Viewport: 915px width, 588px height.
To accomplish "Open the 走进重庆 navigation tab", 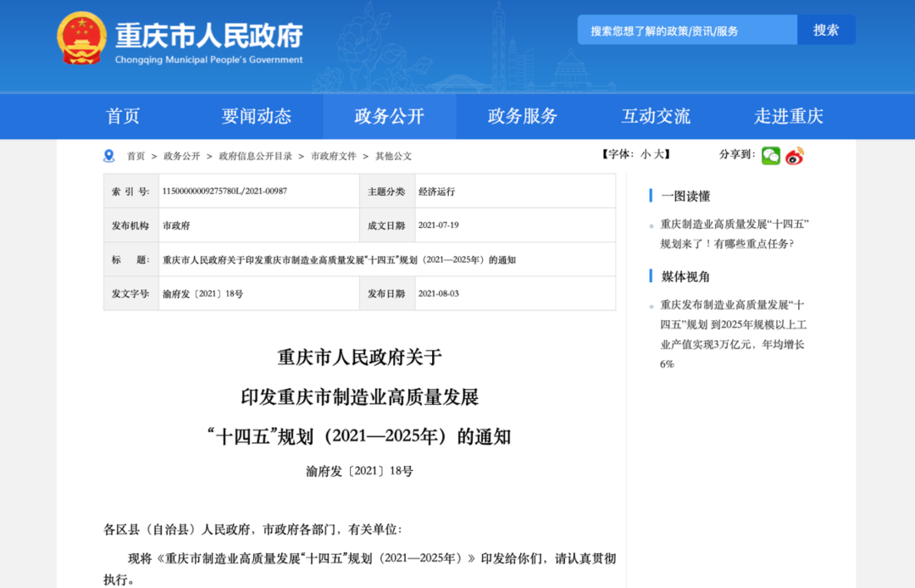I will 789,116.
